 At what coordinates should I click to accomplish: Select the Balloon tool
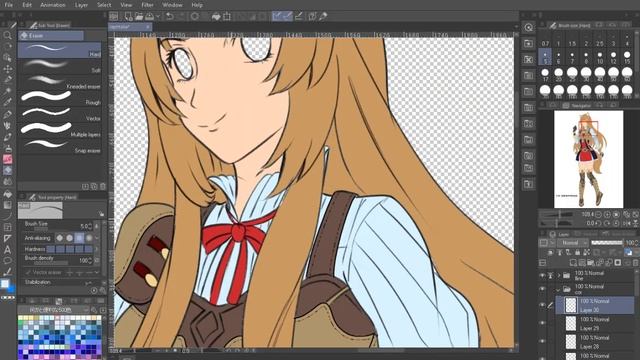[7, 260]
